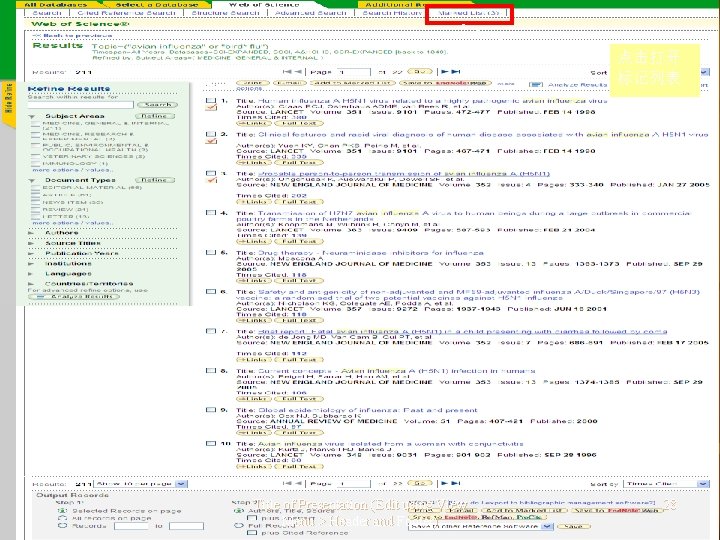The image size is (720, 540).
Task: Open result 9 title Global epidemiology of influenza
Action: (368, 411)
